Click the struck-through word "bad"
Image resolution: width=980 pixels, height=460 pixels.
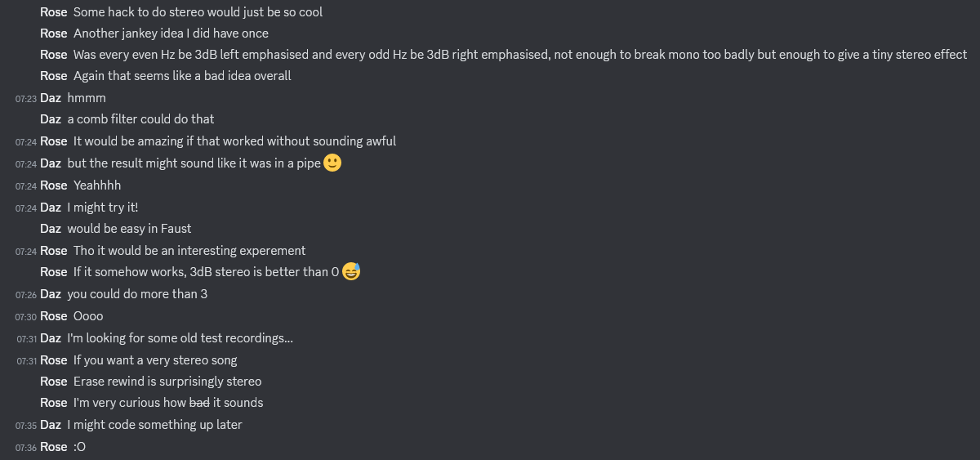[199, 403]
